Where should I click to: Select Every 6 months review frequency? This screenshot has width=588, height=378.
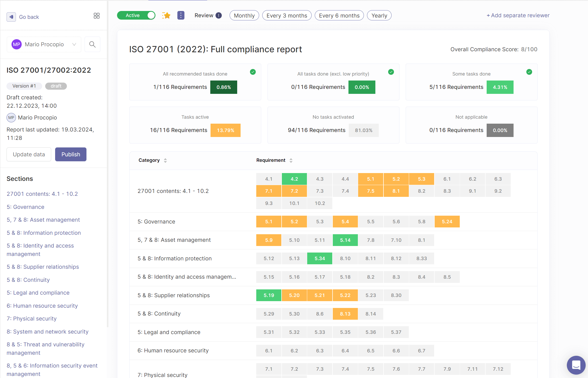point(339,15)
